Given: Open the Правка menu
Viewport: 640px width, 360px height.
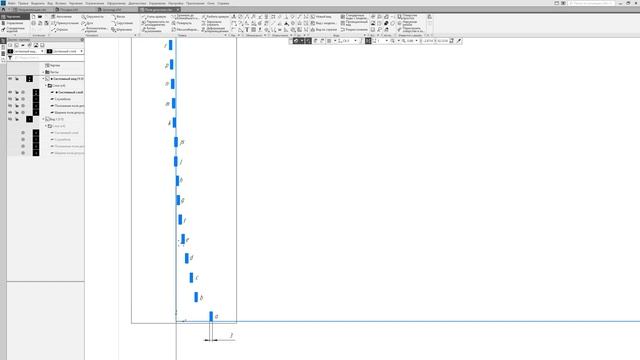Looking at the screenshot, I should pyautogui.click(x=23, y=3).
